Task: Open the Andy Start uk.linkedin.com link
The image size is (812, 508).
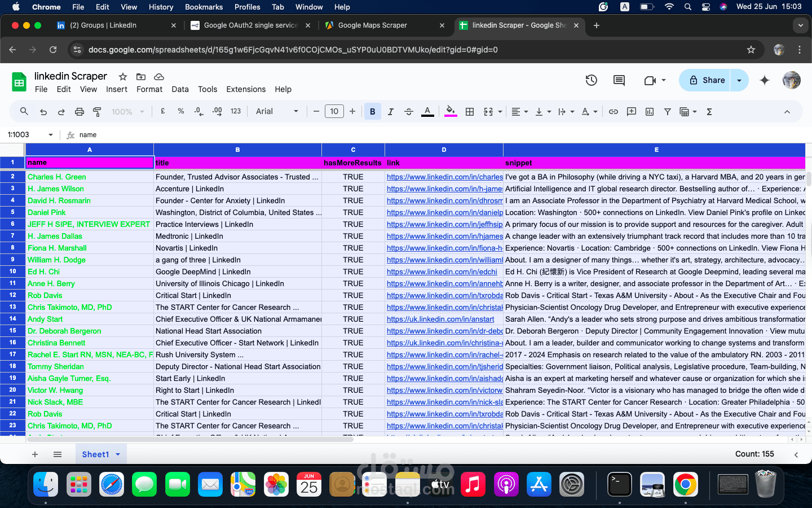Action: pos(440,319)
